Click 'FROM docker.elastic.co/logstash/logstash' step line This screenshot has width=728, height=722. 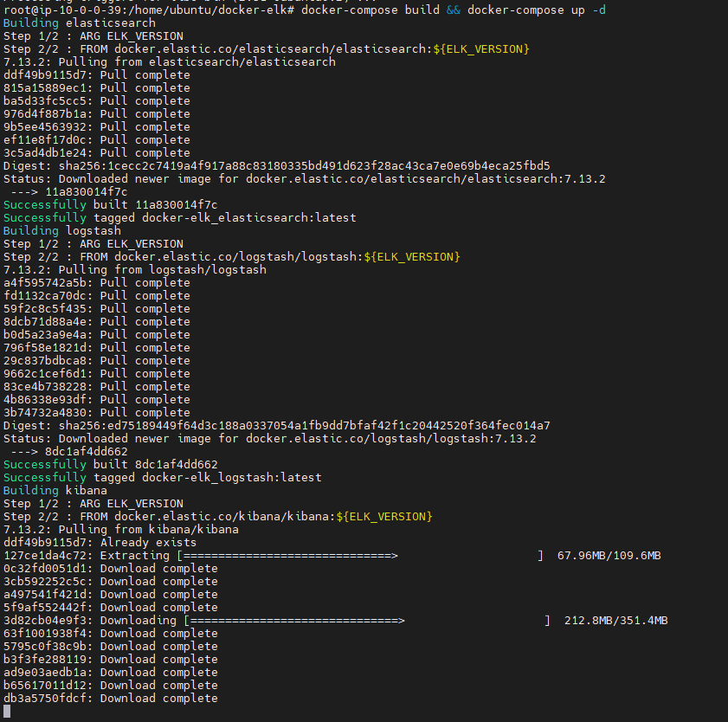point(232,257)
